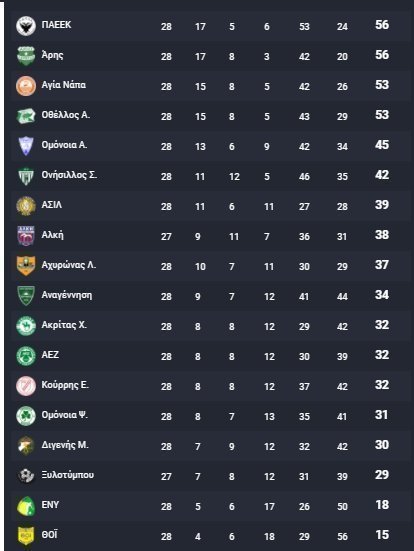Image resolution: width=414 pixels, height=551 pixels.
Task: Click the Αλκή purple club badge
Action: click(26, 236)
